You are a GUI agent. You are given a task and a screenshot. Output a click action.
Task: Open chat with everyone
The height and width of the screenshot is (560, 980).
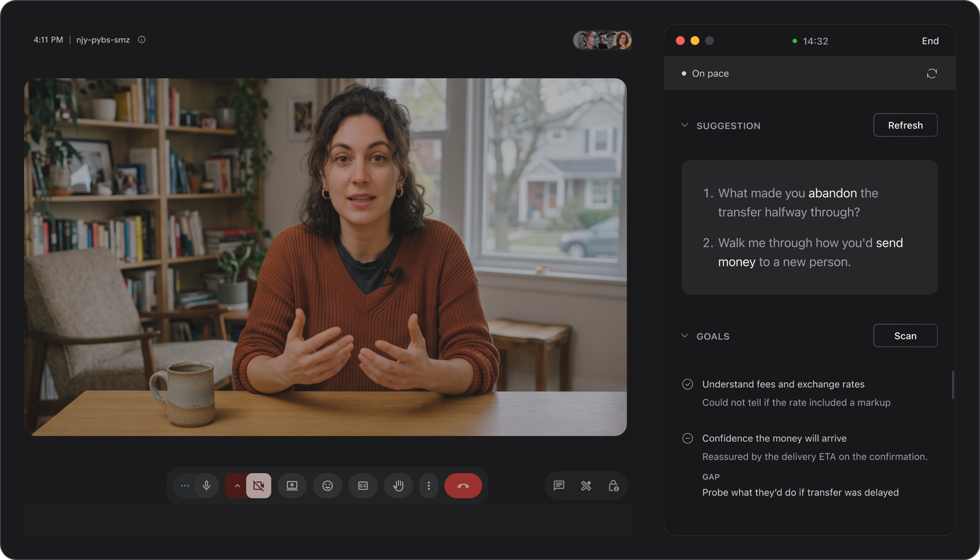(x=559, y=486)
